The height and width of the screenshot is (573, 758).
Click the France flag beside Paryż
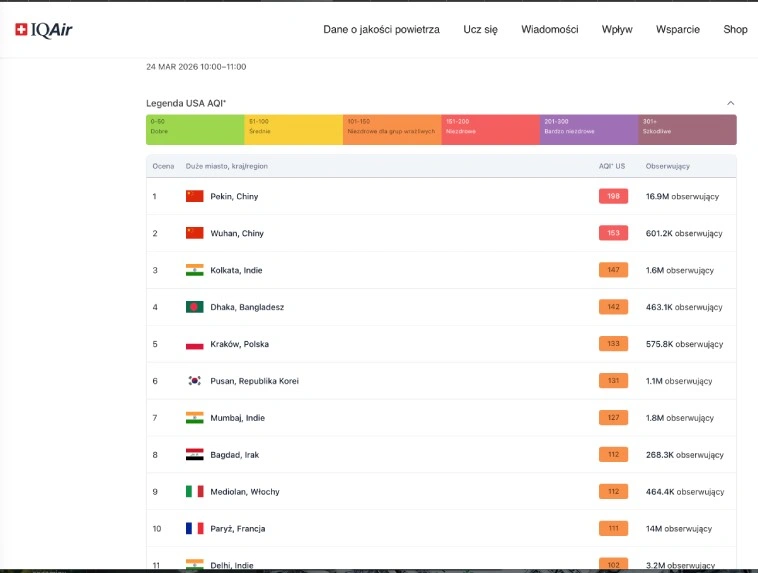[x=194, y=528]
